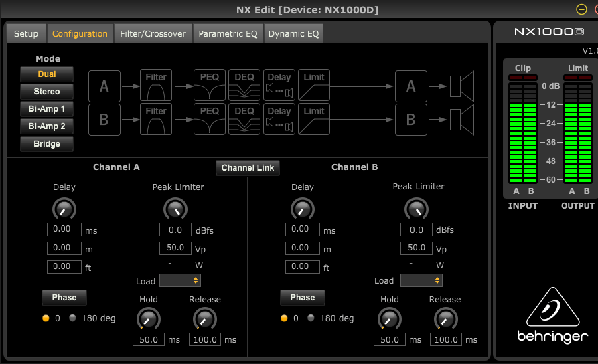Click the input B block in signal flow

tap(104, 120)
